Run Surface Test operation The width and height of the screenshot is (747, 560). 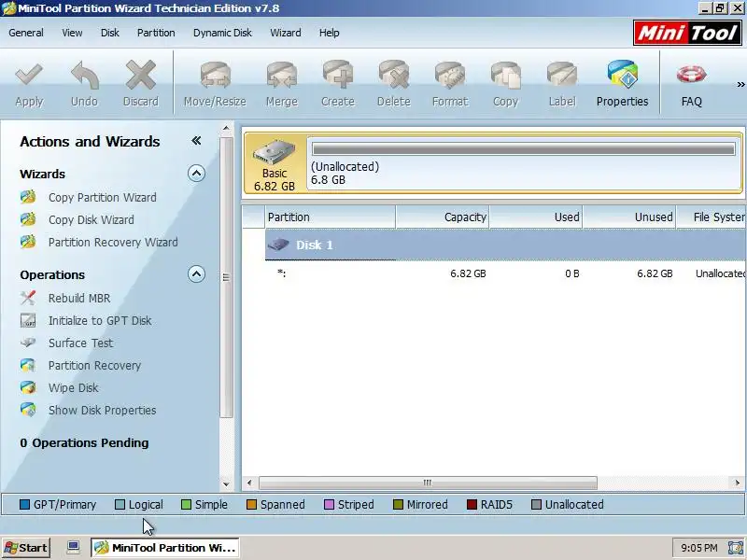click(x=80, y=343)
